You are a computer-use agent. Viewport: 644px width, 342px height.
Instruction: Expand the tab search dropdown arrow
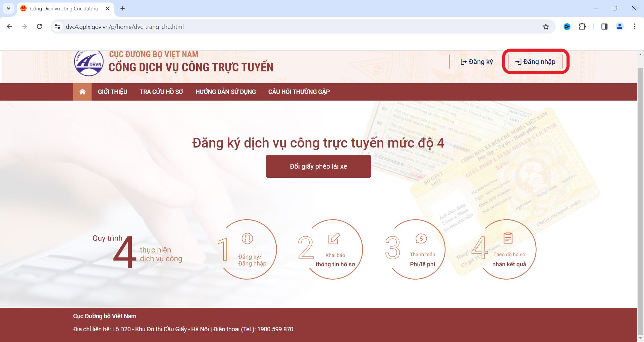(x=8, y=8)
